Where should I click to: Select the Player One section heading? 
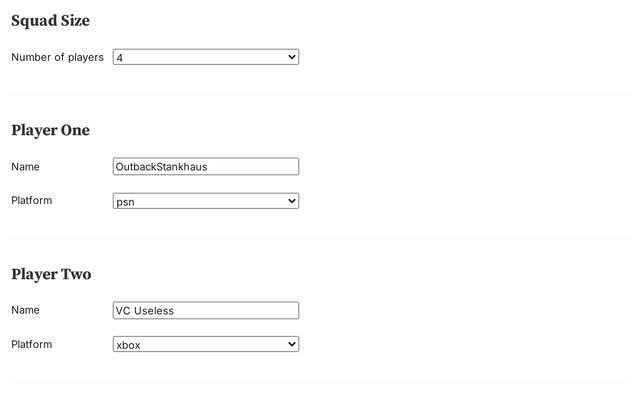50,130
